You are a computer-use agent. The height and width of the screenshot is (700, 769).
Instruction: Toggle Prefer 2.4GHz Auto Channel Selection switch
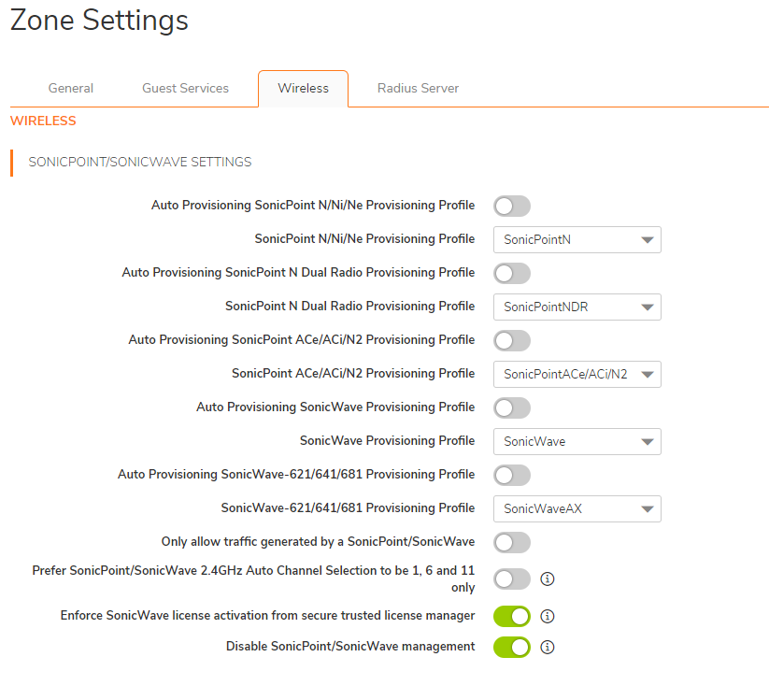tap(512, 579)
